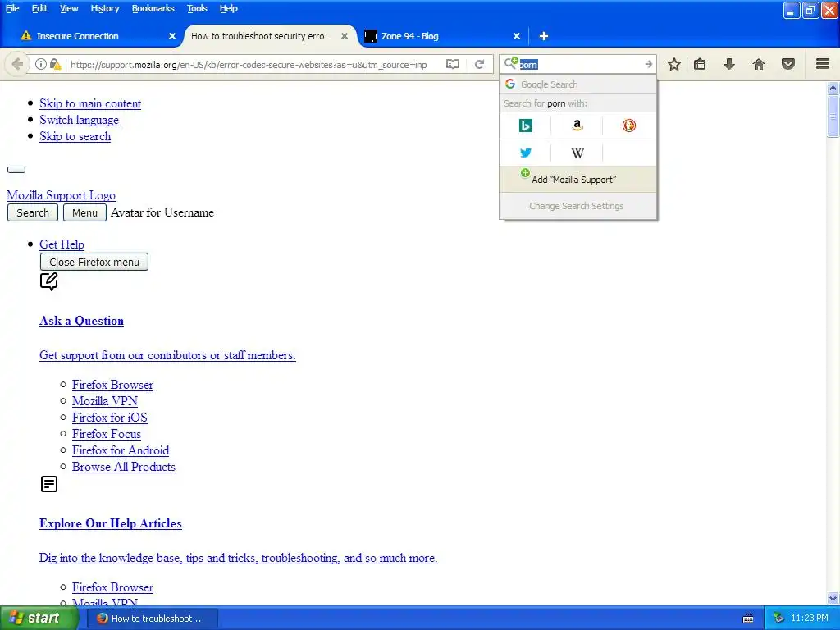The image size is (840, 630).
Task: Toggle Reader View icon in address bar
Action: [453, 64]
